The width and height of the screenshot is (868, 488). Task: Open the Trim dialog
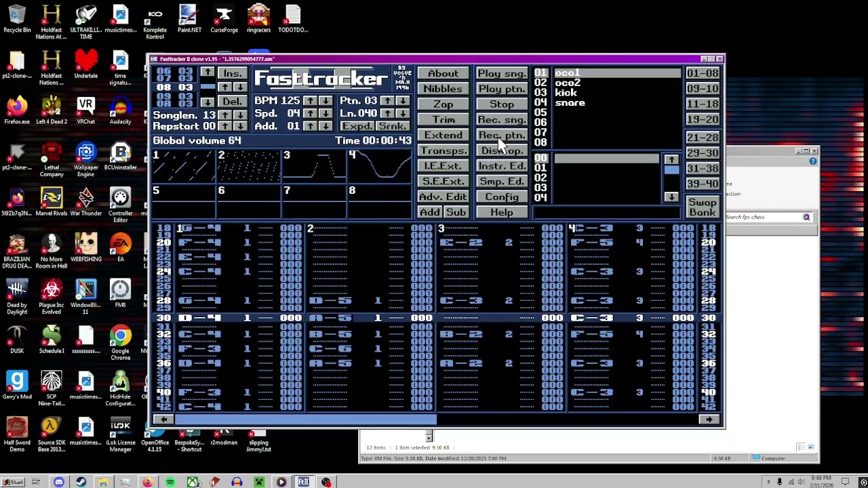443,120
